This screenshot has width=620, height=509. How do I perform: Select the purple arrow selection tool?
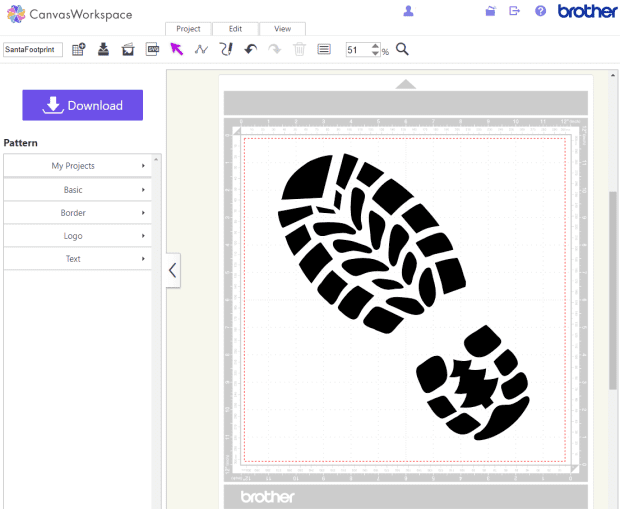177,49
